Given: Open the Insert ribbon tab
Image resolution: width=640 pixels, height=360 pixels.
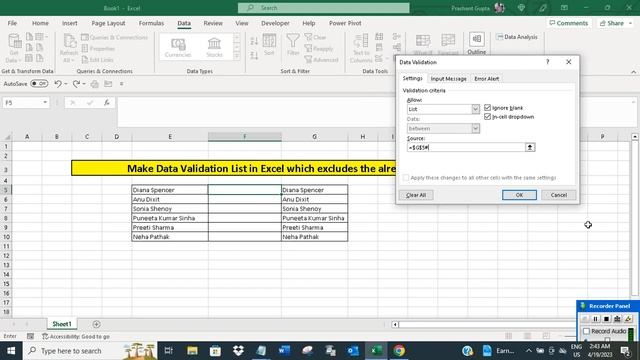Looking at the screenshot, I should [x=69, y=23].
